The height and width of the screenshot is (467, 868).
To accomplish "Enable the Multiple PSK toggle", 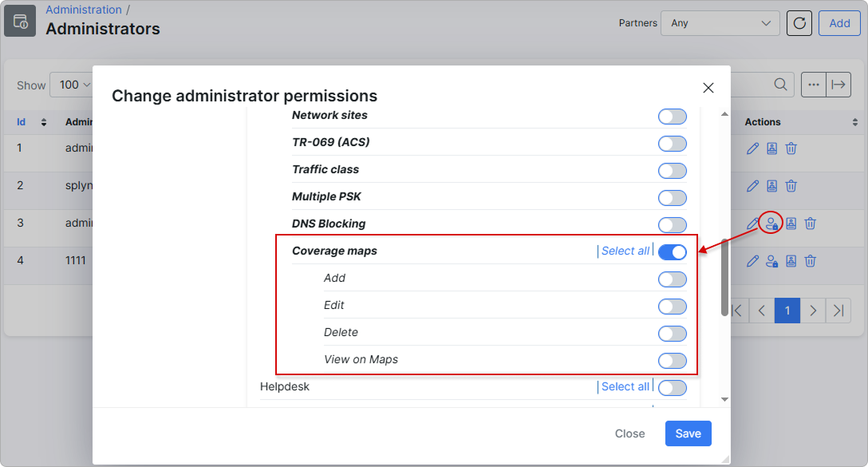I will [x=672, y=198].
